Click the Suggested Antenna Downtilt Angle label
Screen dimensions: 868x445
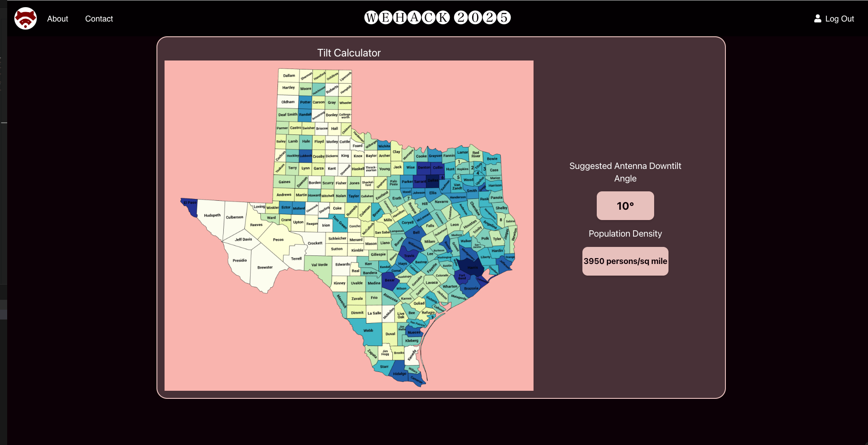[625, 172]
